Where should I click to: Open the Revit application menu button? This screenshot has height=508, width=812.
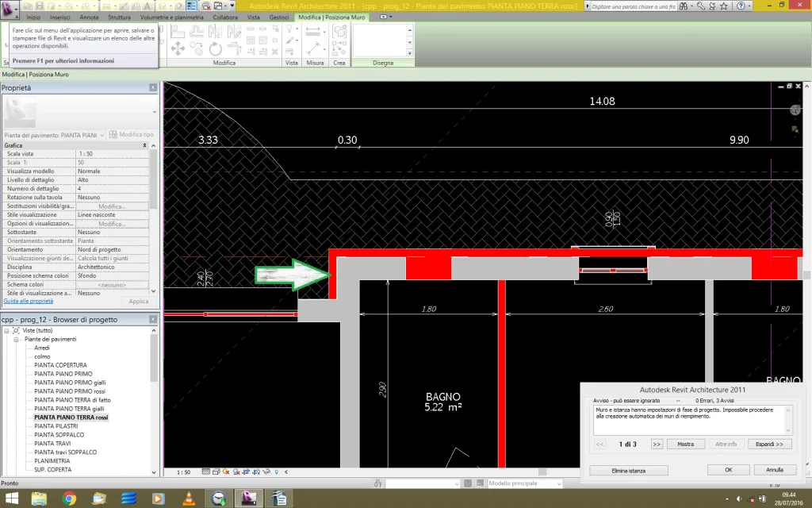tap(8, 9)
